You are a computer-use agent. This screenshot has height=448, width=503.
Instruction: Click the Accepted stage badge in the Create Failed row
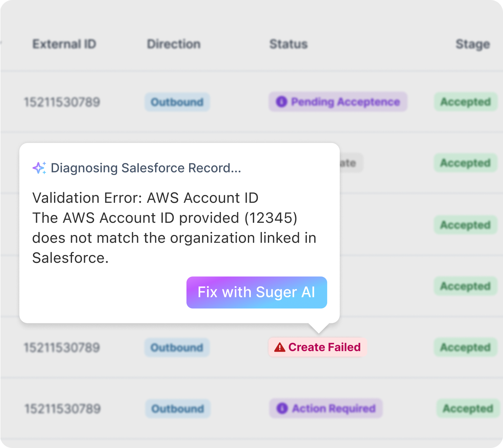tap(465, 347)
